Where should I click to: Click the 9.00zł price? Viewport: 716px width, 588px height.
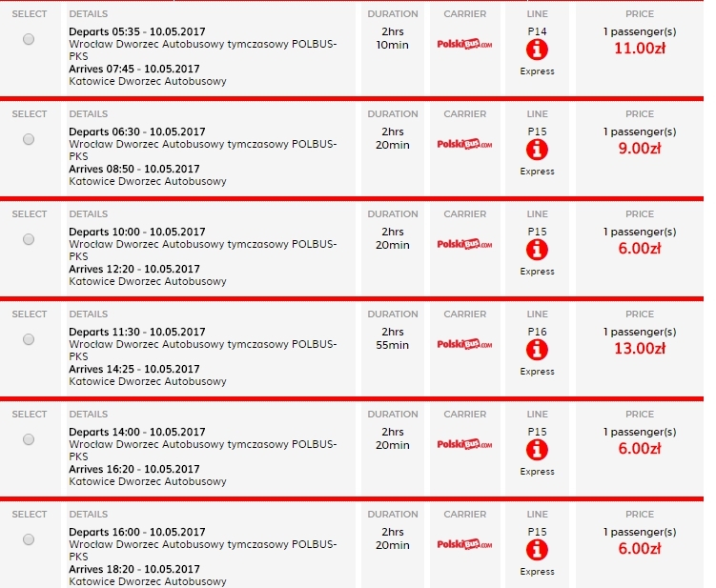pos(640,149)
